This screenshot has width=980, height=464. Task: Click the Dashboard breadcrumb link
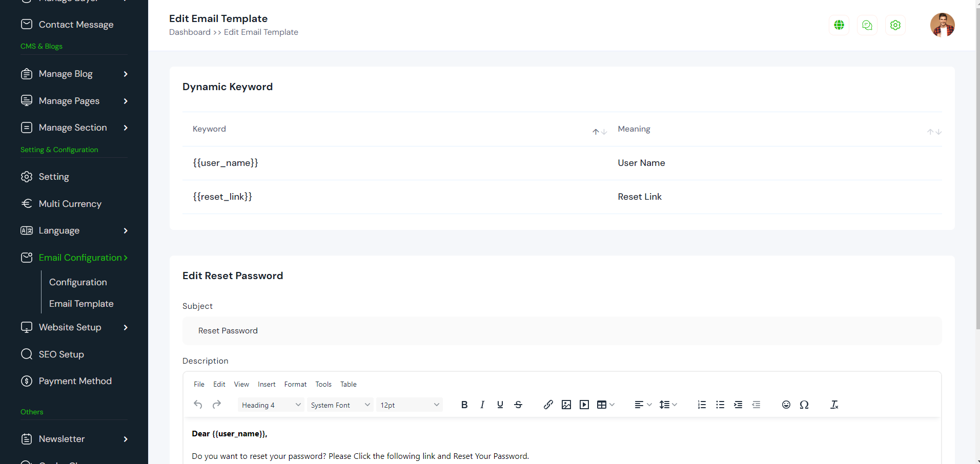click(190, 32)
